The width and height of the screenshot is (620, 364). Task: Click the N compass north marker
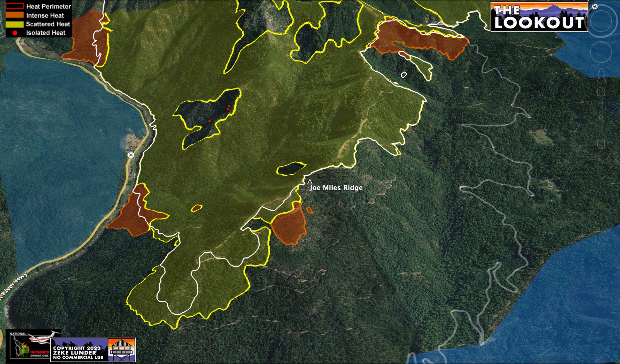595,7
